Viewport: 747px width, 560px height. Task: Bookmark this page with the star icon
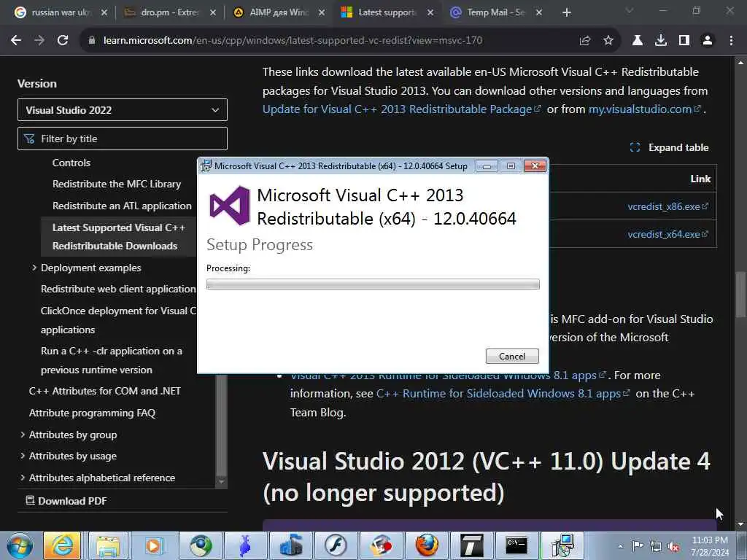pyautogui.click(x=608, y=41)
